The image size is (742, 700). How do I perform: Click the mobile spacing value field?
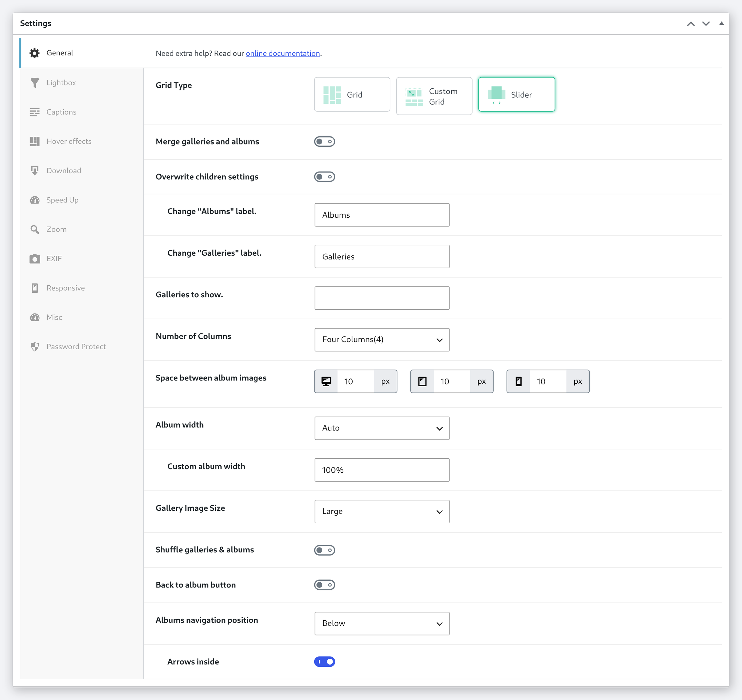coord(548,381)
